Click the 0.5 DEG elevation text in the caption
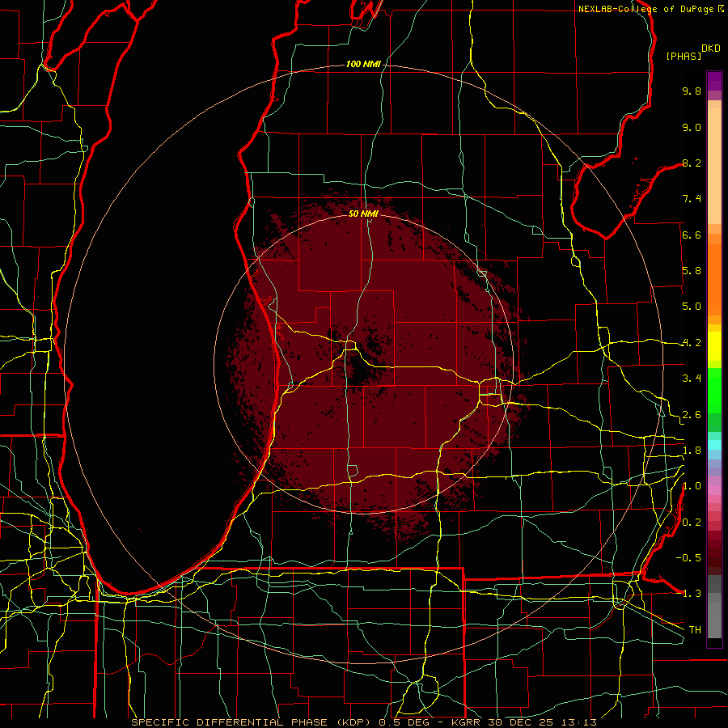Screen dimensions: 728x728 pos(404,722)
